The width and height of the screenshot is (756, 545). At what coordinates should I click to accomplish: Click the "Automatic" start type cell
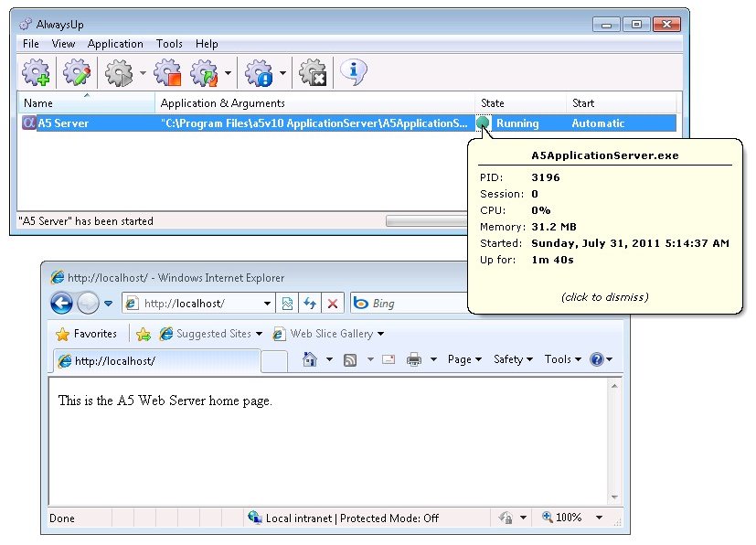tap(598, 123)
